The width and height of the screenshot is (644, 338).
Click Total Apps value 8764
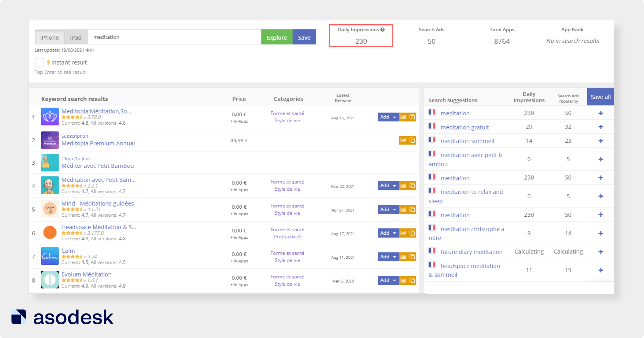pyautogui.click(x=502, y=41)
